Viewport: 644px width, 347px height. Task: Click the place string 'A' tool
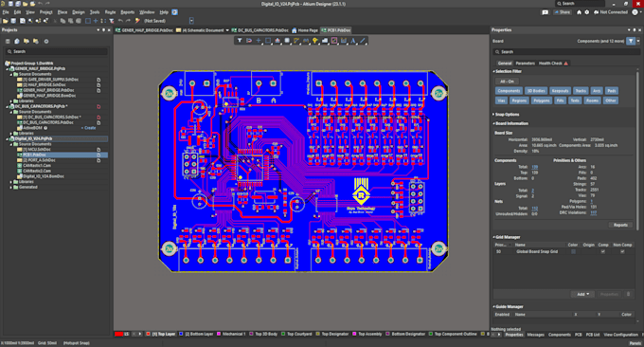click(353, 40)
